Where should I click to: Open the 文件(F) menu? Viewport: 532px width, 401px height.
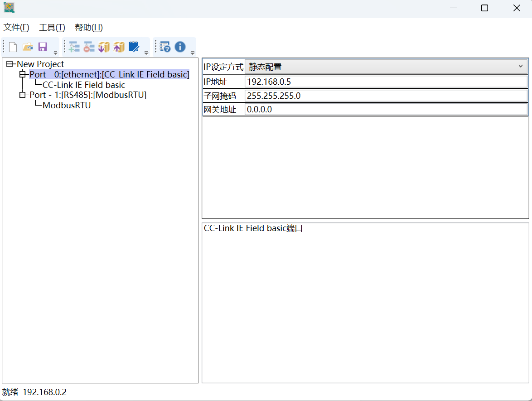16,28
